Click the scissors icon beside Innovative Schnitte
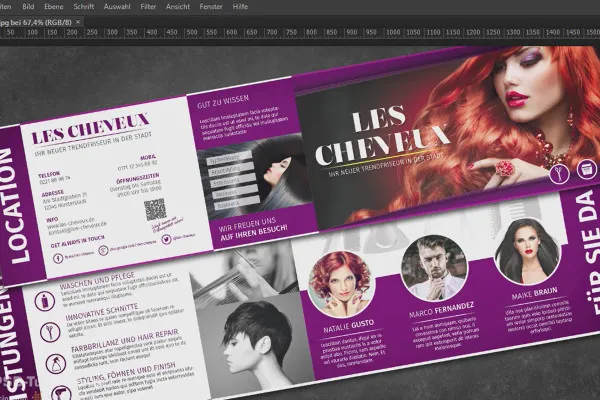This screenshot has height=400, width=600. pos(50,331)
